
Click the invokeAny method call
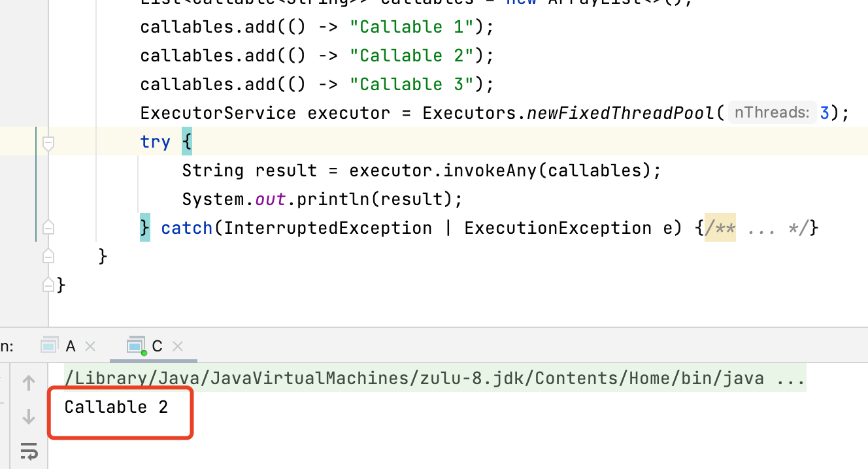coord(493,170)
